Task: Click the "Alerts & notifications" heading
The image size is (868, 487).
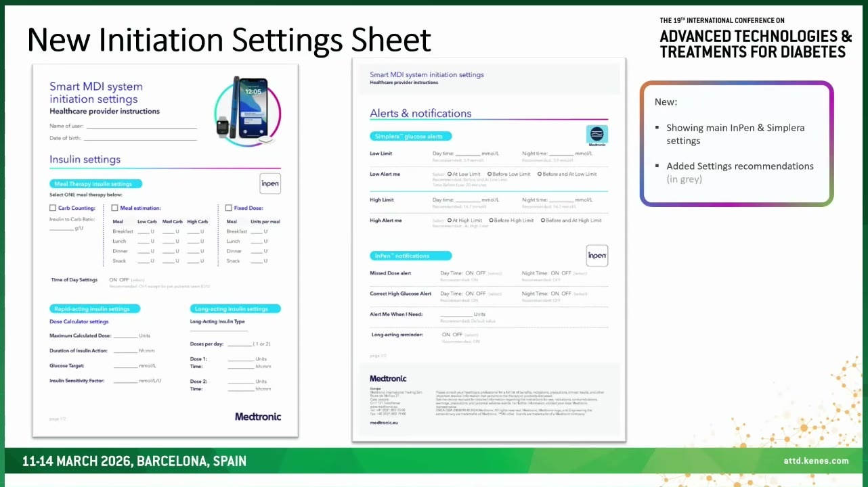Action: click(420, 114)
